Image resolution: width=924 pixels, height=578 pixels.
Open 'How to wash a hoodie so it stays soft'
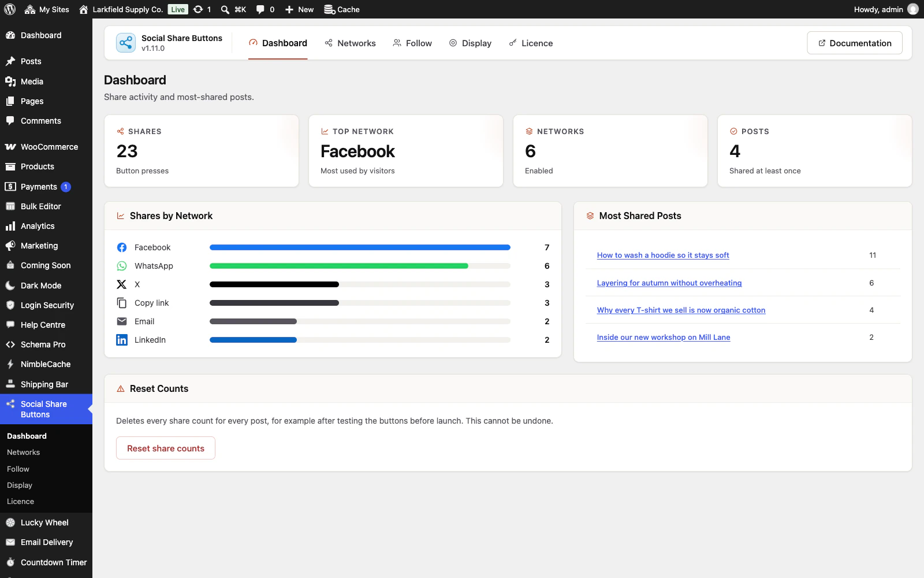(x=663, y=255)
